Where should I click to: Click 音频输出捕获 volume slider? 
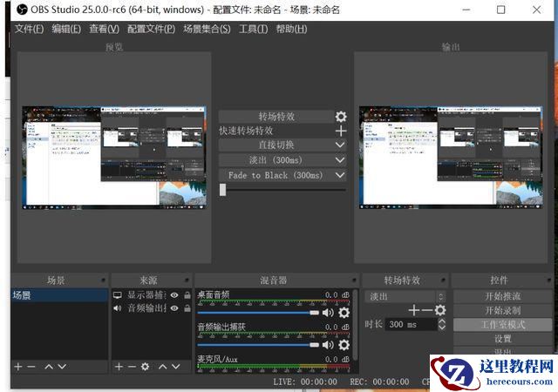[x=258, y=345]
